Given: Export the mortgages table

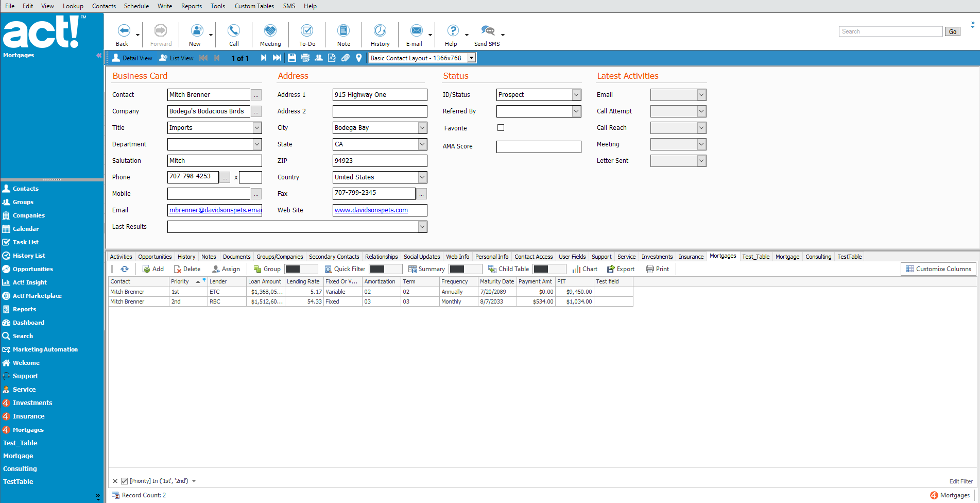Looking at the screenshot, I should tap(621, 269).
